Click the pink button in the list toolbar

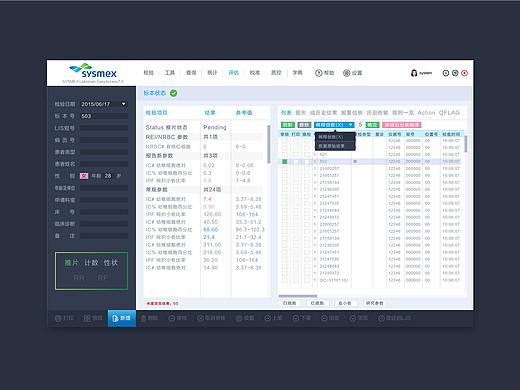tap(402, 125)
